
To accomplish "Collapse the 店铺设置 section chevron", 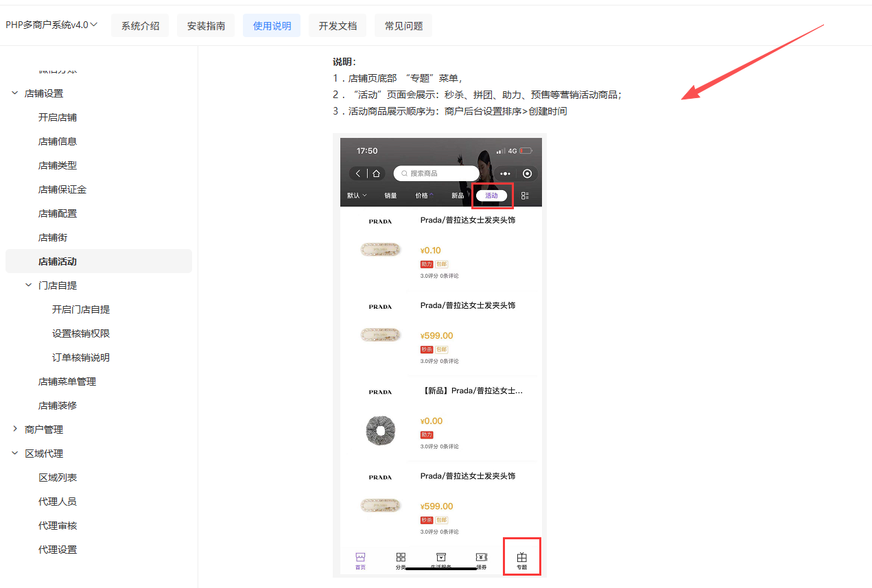I will click(x=14, y=93).
